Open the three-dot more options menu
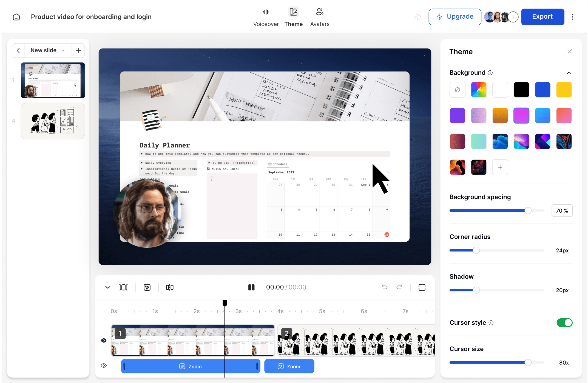The width and height of the screenshot is (588, 383). click(x=572, y=17)
